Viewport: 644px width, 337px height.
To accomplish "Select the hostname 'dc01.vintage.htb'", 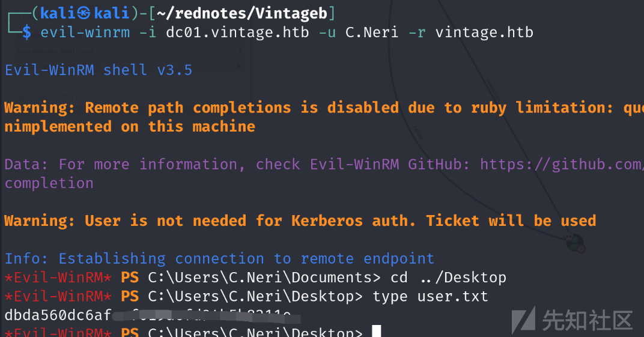I will [237, 32].
